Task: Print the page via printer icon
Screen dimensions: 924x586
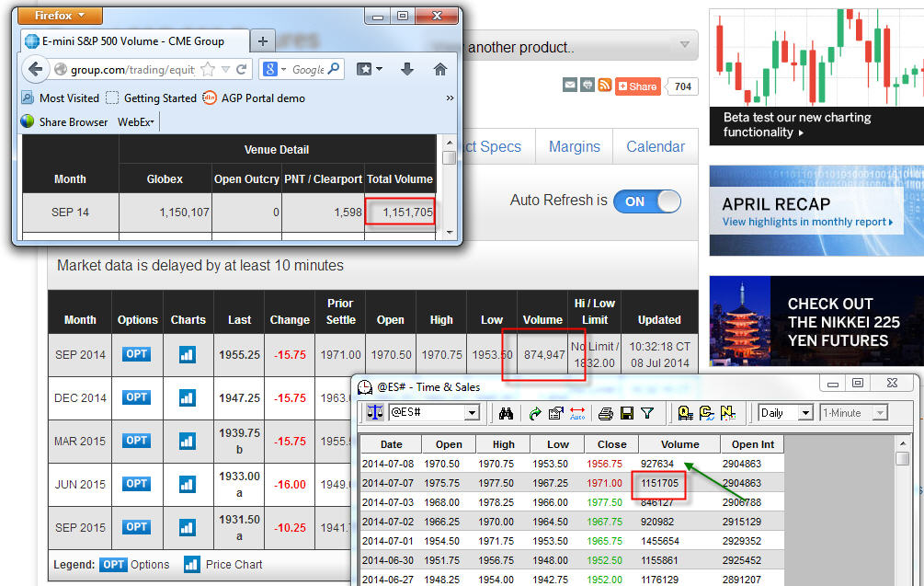Action: (587, 85)
